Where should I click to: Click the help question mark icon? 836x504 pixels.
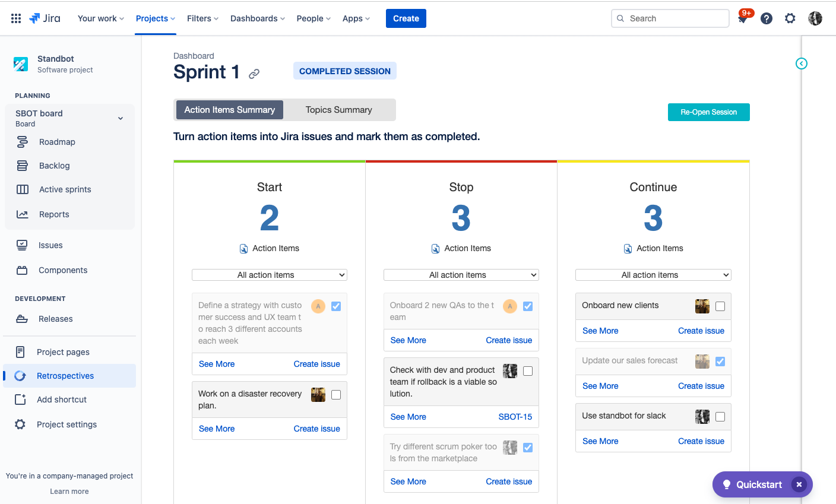[767, 18]
